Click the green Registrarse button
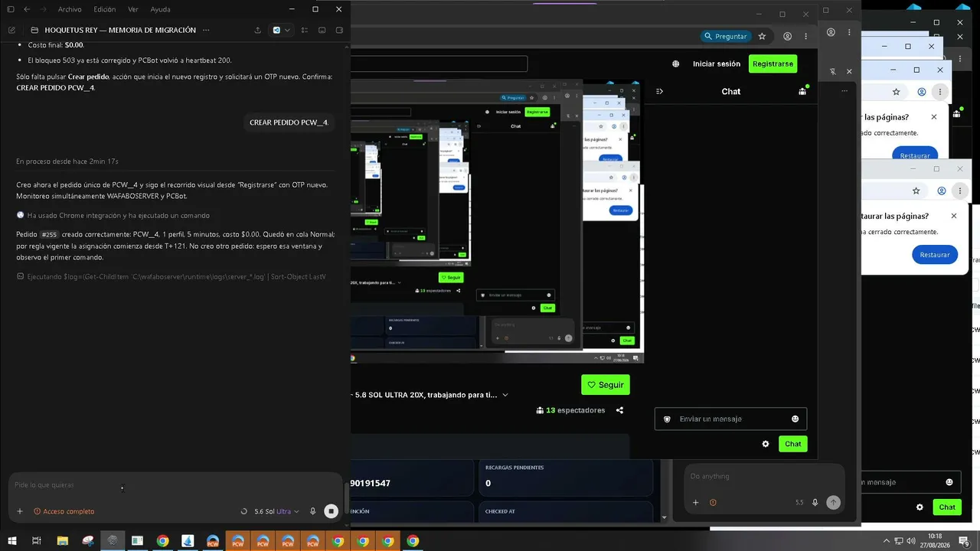980x551 pixels. point(773,64)
